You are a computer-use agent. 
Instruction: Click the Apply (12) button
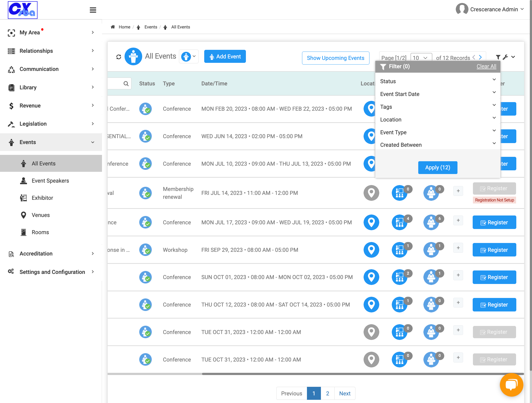[x=438, y=168]
